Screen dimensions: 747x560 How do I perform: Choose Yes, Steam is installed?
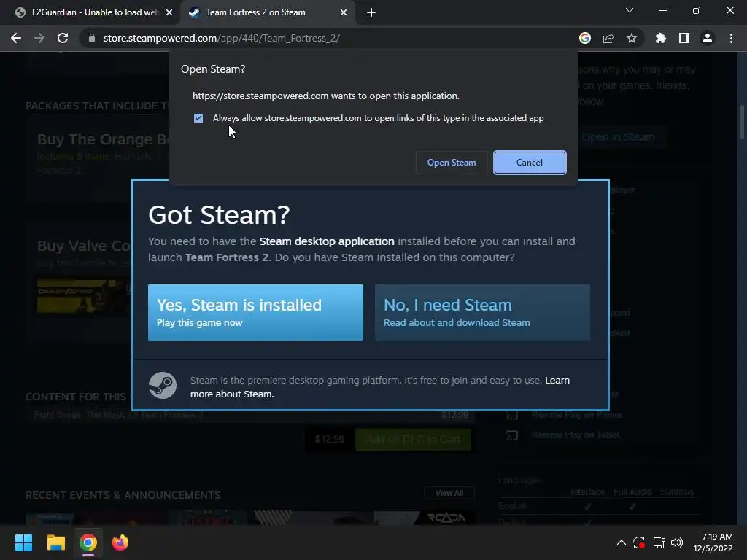255,312
